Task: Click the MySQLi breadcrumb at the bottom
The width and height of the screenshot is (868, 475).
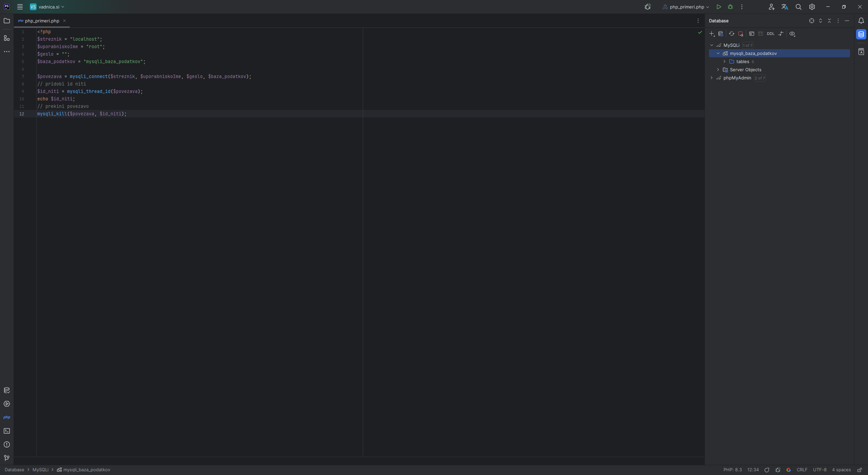Action: pos(41,470)
